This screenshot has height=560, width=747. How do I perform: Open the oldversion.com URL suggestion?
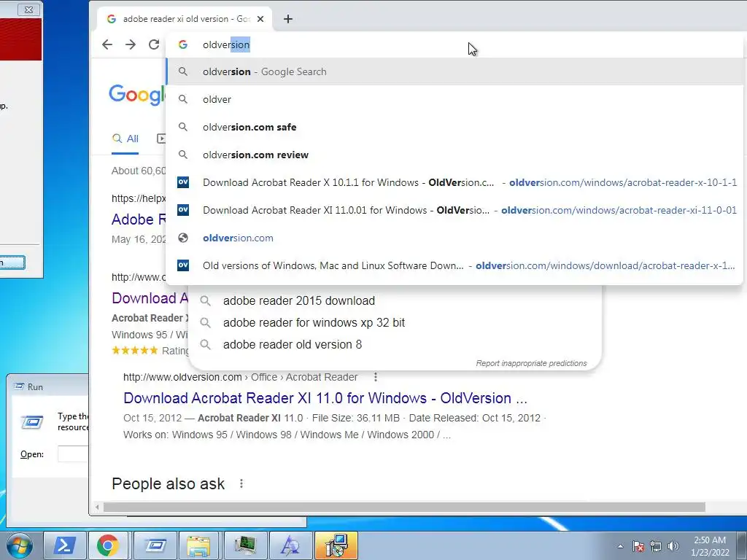click(455, 238)
